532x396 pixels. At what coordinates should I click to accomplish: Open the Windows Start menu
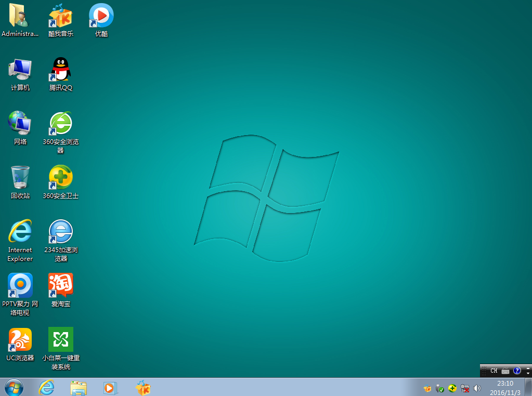pyautogui.click(x=14, y=388)
